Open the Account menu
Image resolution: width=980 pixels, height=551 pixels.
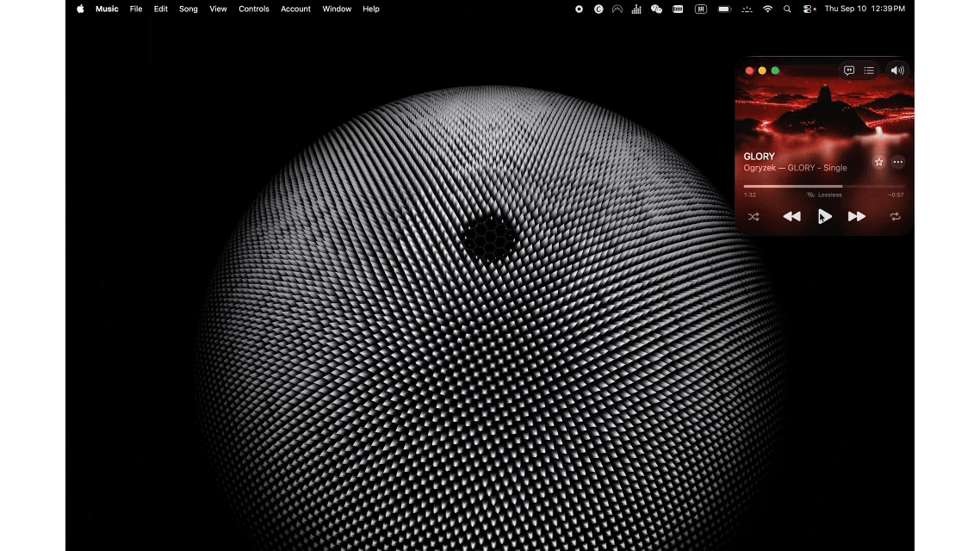(x=295, y=9)
